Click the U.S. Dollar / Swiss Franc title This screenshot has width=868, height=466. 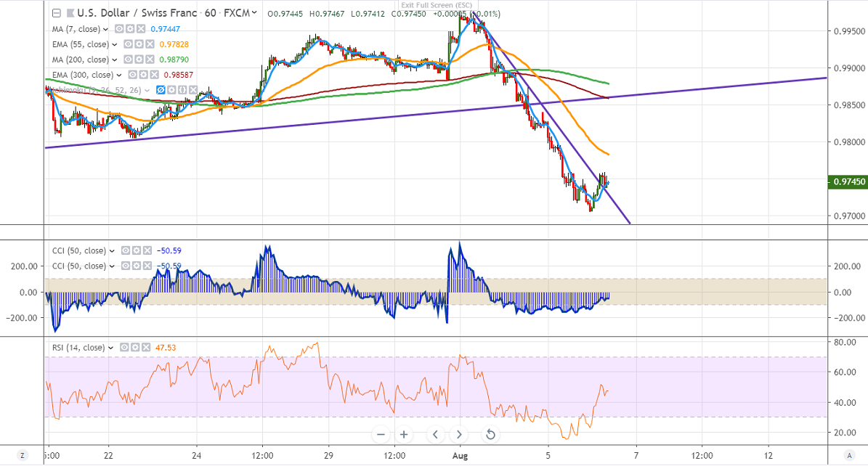(139, 13)
